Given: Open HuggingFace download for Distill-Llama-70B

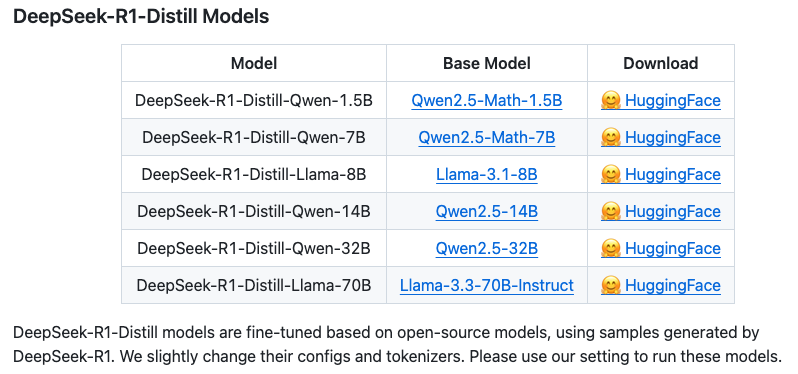Looking at the screenshot, I should point(673,285).
